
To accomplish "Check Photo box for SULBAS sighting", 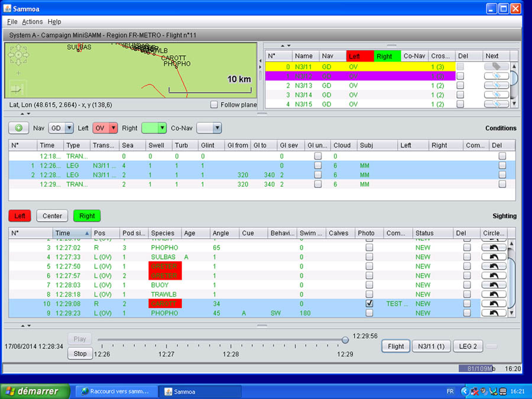I will click(369, 257).
